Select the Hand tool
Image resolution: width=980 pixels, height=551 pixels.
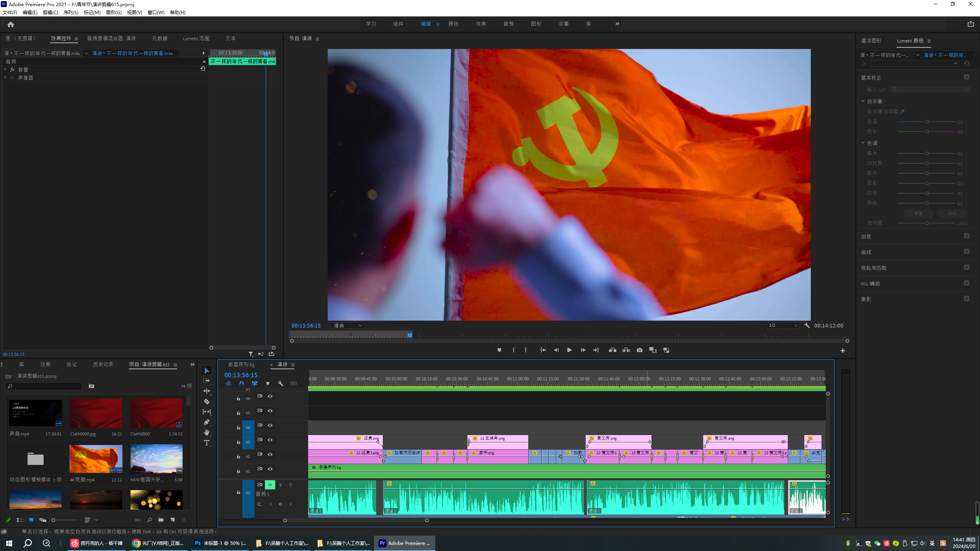207,432
